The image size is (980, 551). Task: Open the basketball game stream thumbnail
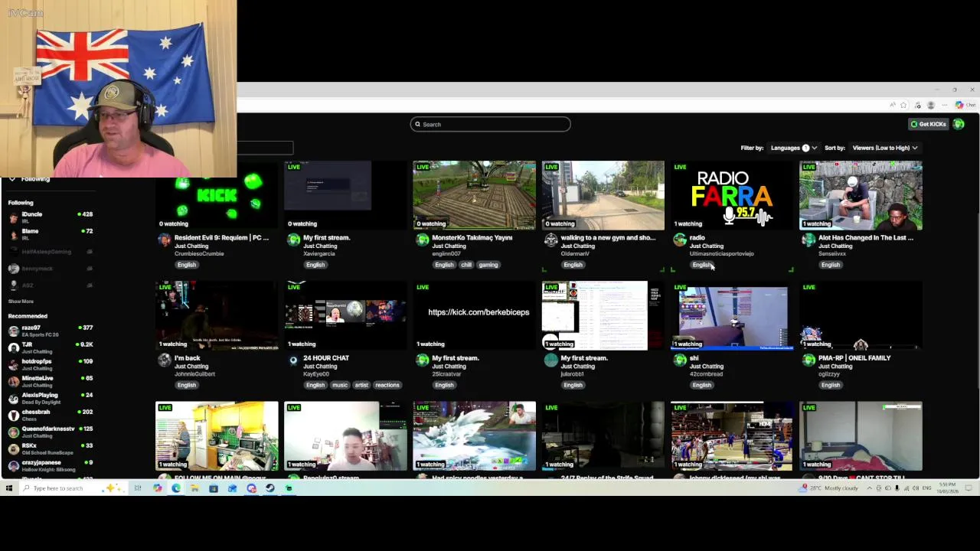[732, 435]
